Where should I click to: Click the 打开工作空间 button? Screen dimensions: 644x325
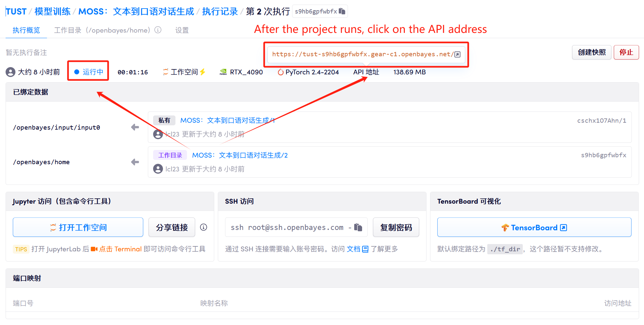[x=78, y=227]
